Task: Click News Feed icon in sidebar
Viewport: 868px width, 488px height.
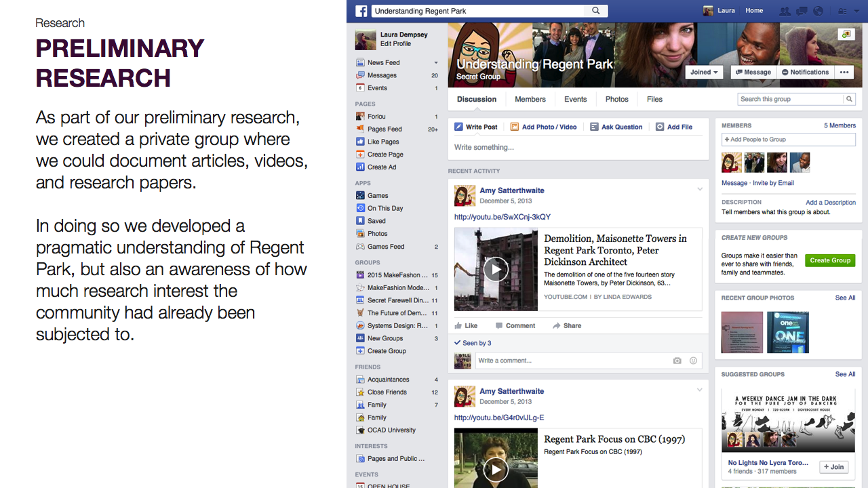Action: (x=360, y=62)
